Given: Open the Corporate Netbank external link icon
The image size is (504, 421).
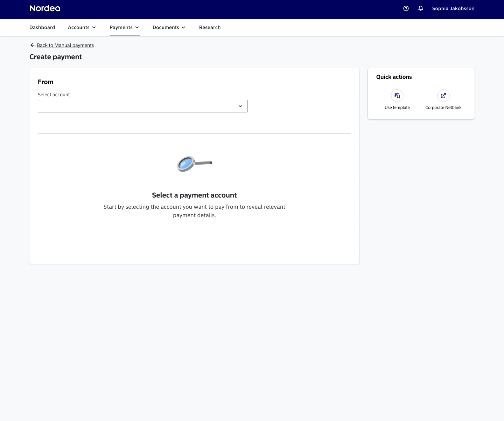Looking at the screenshot, I should (x=443, y=96).
